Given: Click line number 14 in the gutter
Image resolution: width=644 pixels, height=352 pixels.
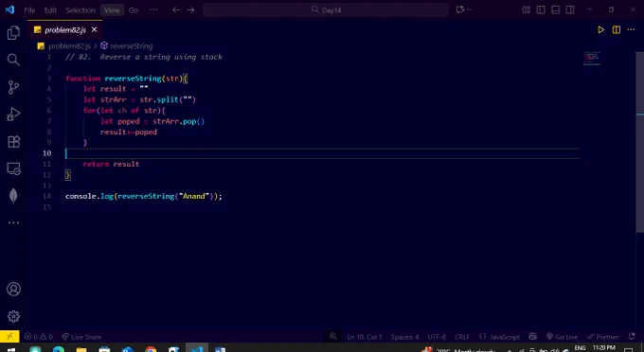Looking at the screenshot, I should [47, 196].
